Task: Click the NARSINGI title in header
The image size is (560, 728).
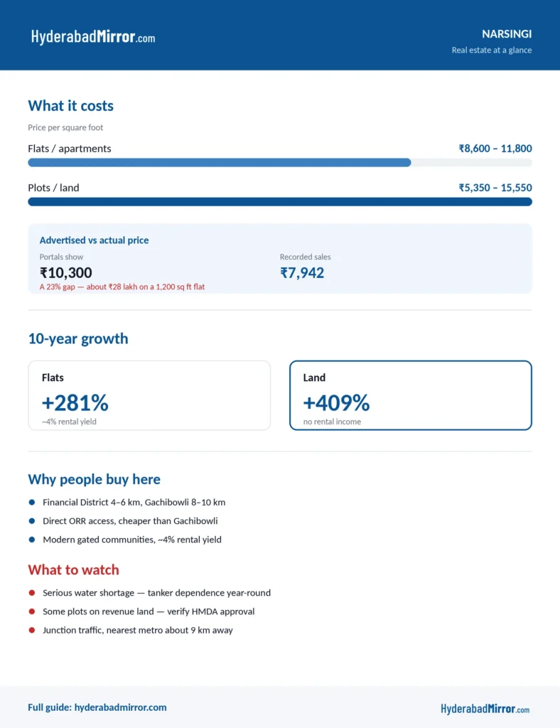Action: click(507, 34)
